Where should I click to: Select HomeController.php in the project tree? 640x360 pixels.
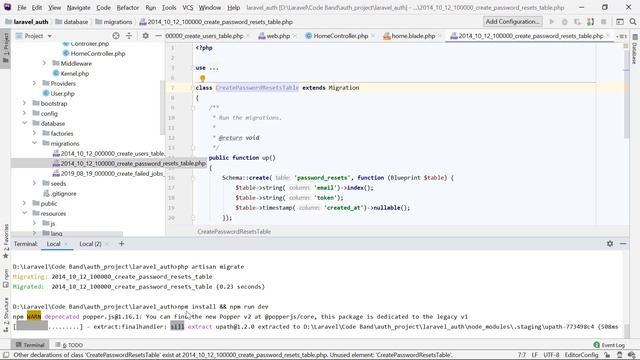pos(98,53)
